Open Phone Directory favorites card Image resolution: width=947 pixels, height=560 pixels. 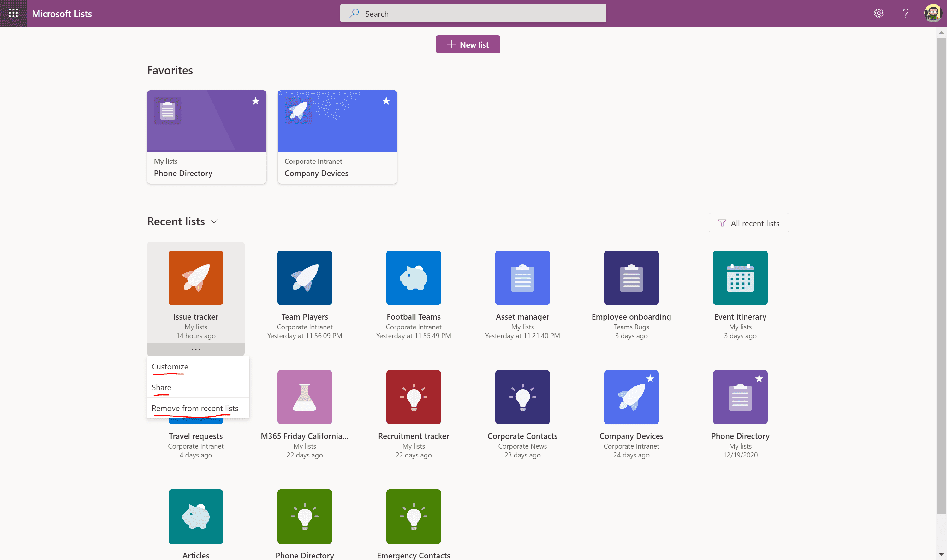point(206,137)
